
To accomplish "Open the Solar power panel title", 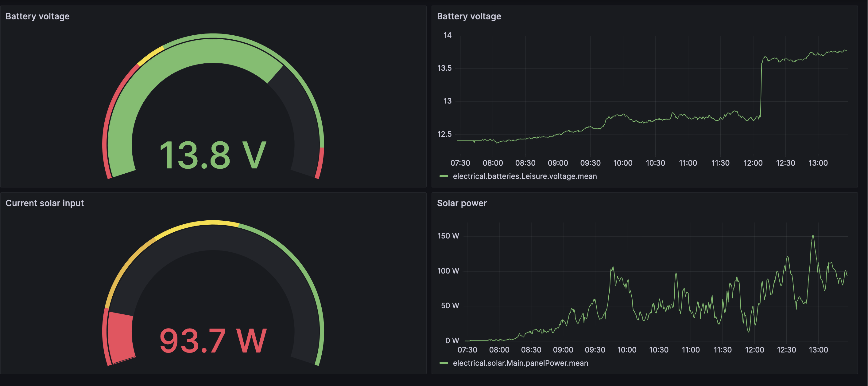I will pos(462,203).
